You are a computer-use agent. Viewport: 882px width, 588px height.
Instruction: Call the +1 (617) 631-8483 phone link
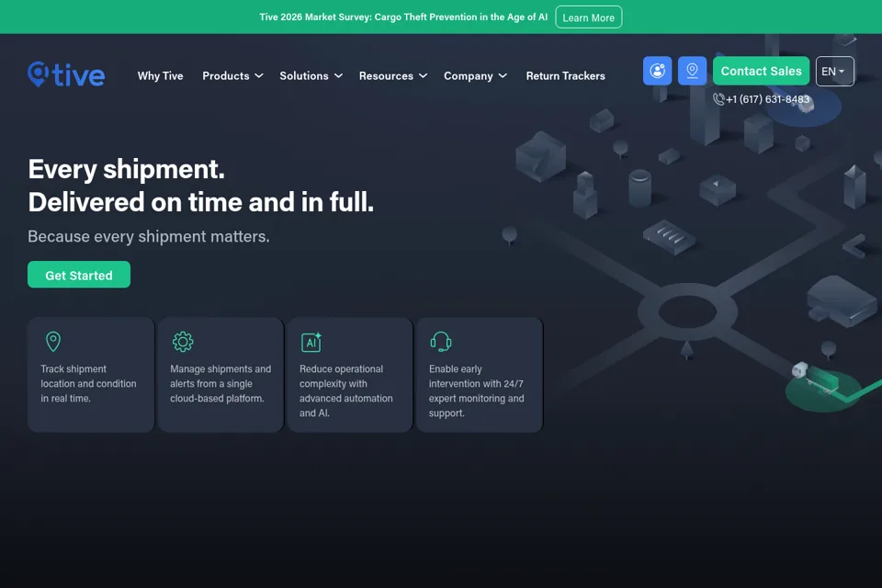767,99
